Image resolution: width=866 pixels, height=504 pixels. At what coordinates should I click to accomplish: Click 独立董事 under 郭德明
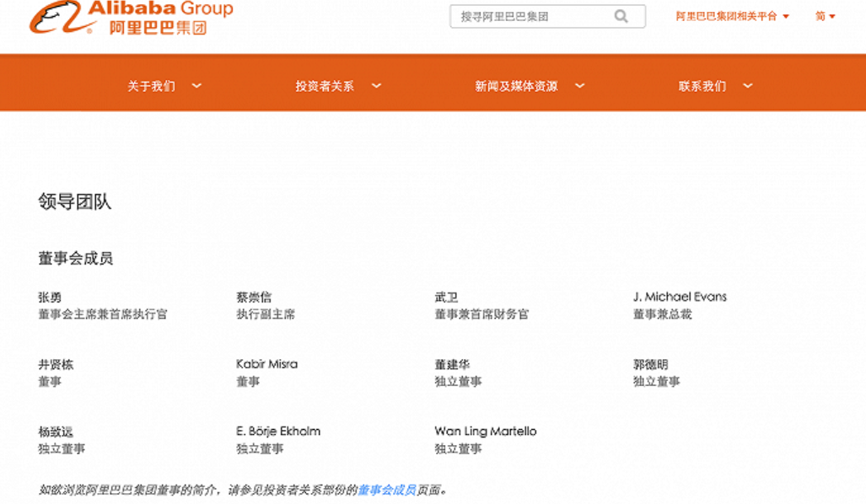tap(657, 382)
